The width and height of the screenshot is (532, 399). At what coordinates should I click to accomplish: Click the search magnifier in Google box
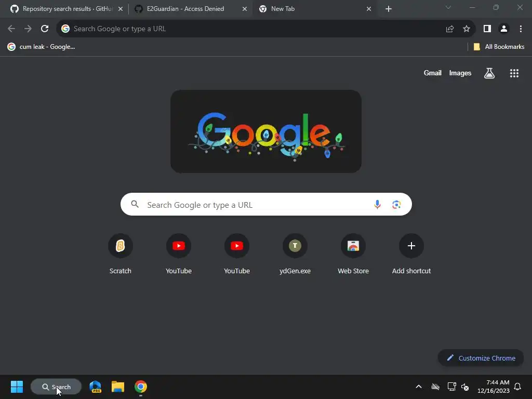point(135,204)
